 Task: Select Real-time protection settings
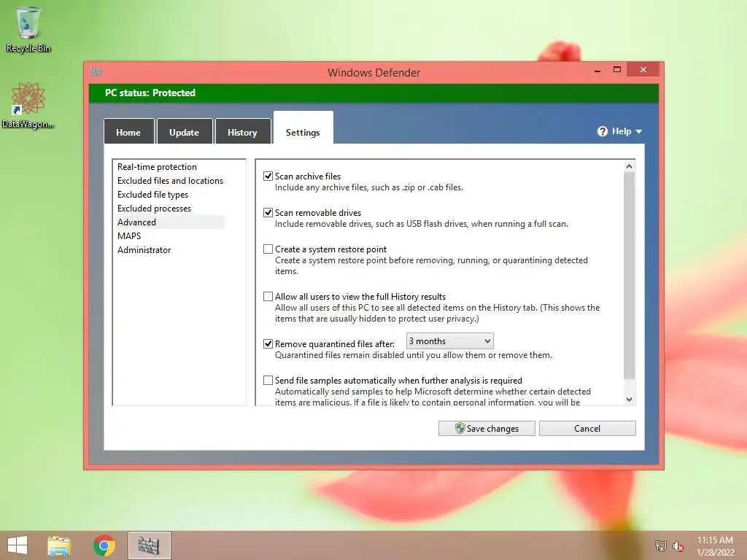click(157, 167)
